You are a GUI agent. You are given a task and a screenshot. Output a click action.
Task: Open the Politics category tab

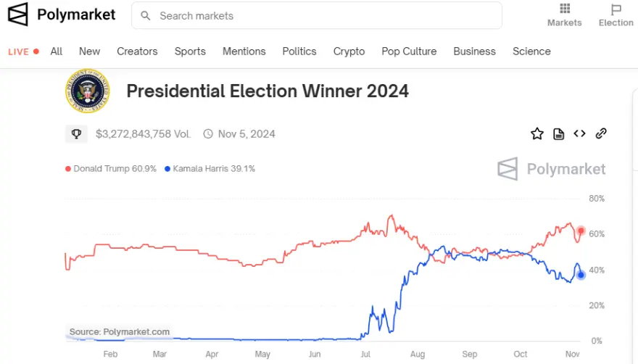[299, 51]
